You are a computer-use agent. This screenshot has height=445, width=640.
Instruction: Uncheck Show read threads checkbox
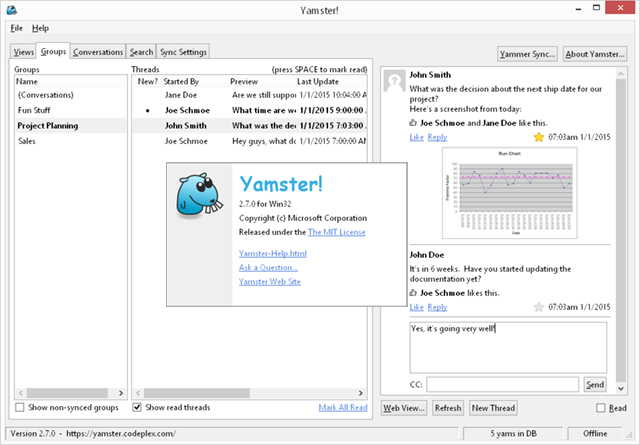pos(137,407)
